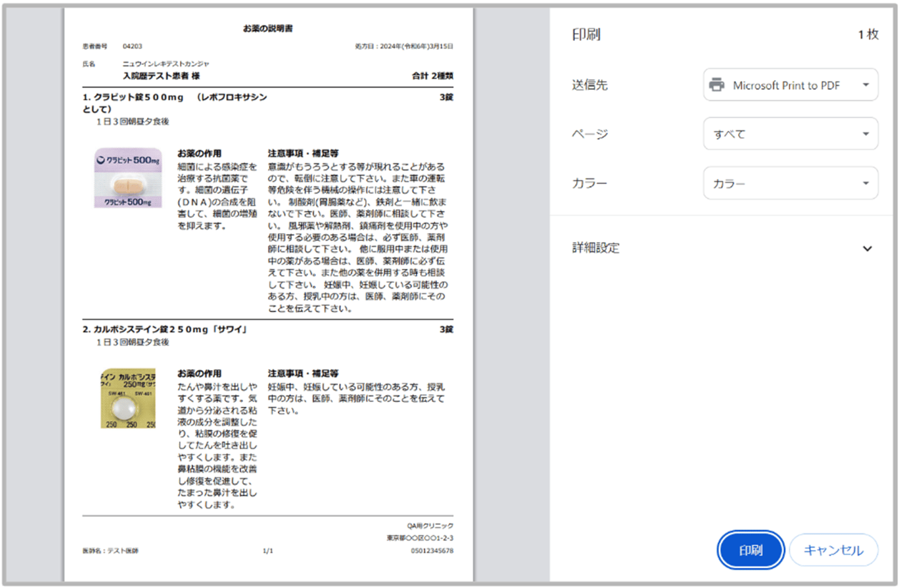The width and height of the screenshot is (899, 588).
Task: Click the 1 枚 sheet count label
Action: pos(868,35)
